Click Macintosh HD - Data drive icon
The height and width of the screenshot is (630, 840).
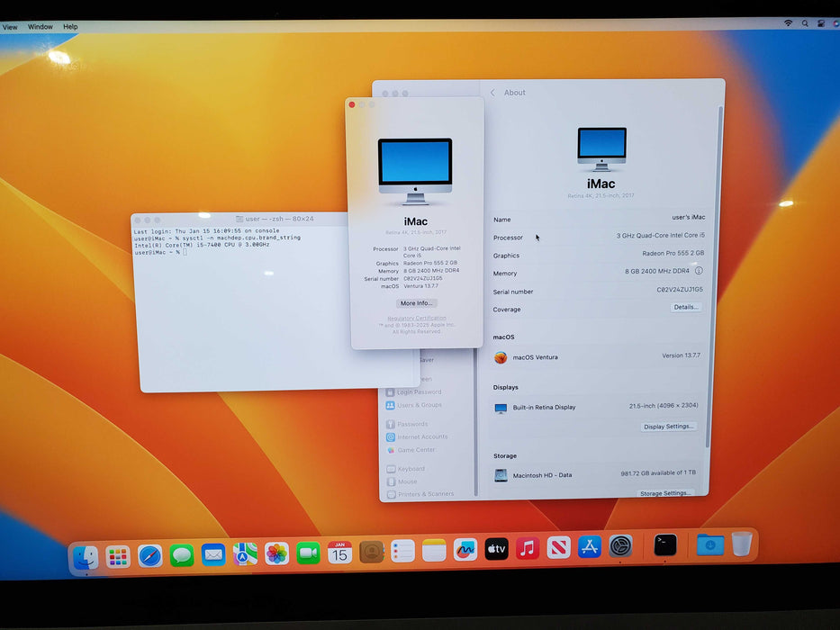501,475
